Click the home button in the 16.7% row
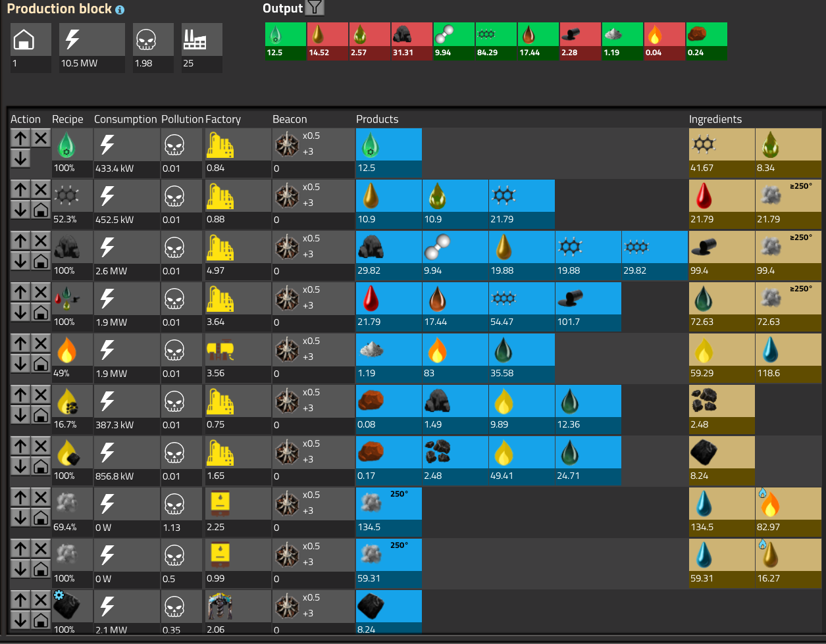 tap(41, 415)
